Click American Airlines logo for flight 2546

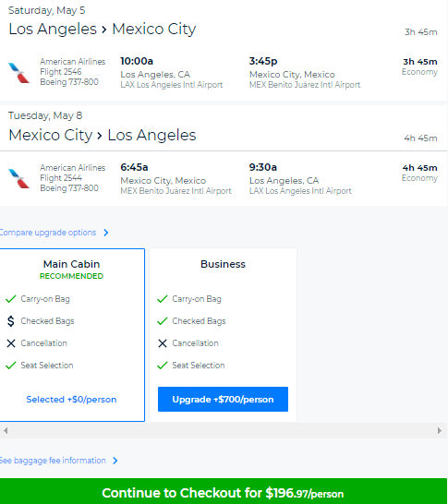coord(18,73)
